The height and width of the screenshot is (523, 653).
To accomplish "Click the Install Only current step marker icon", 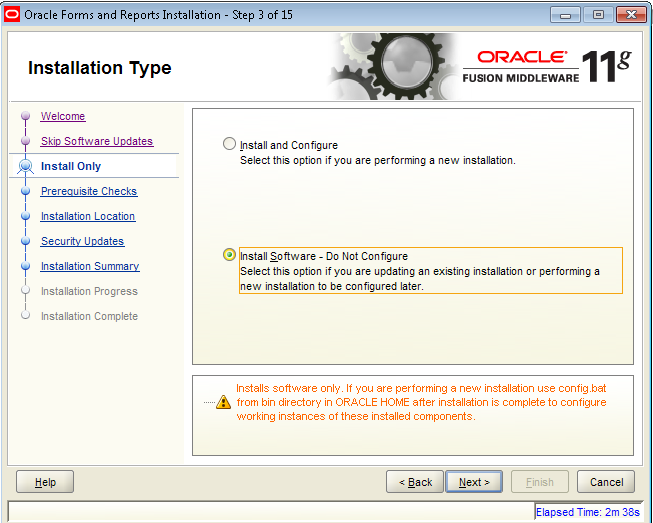I will [25, 166].
